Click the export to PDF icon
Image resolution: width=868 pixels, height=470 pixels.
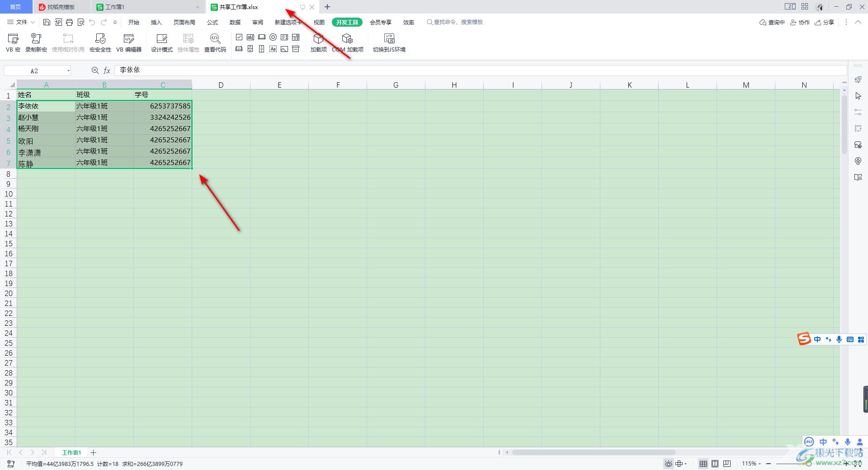[58, 22]
